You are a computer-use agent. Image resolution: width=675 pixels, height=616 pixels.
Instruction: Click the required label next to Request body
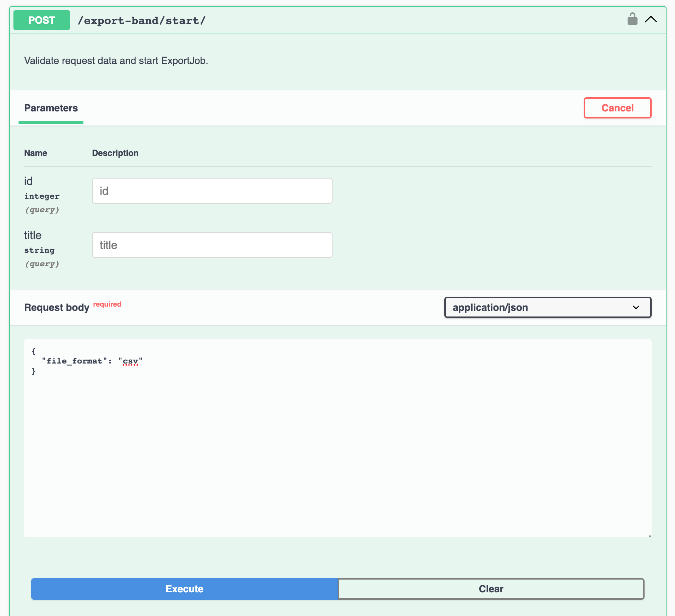(x=107, y=304)
